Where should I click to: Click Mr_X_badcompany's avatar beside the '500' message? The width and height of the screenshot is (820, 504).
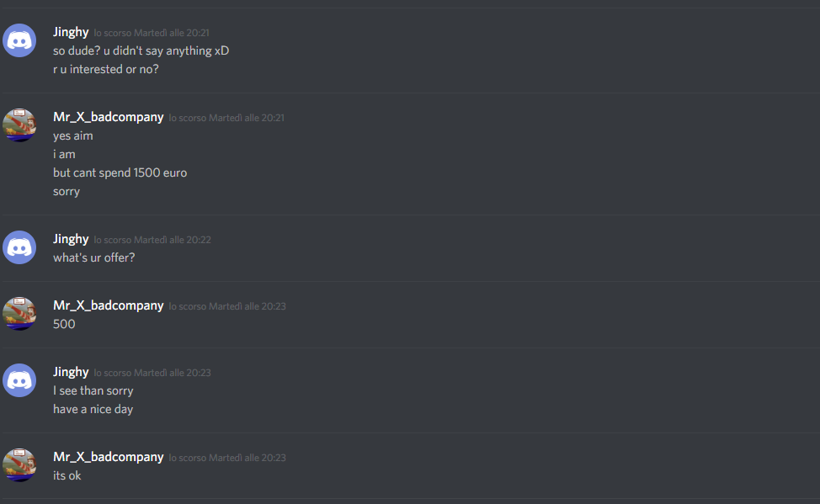point(19,314)
